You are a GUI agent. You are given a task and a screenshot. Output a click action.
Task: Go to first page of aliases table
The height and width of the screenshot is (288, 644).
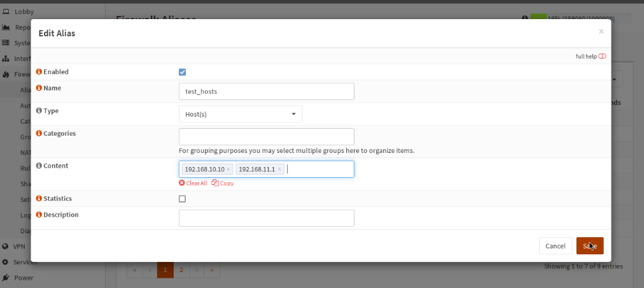click(x=134, y=270)
